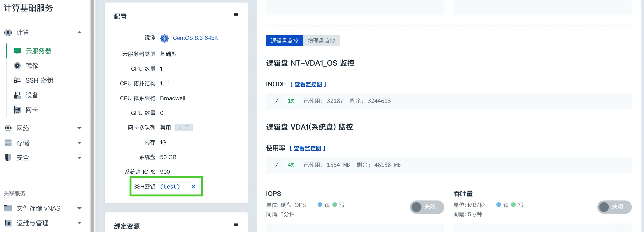Click the 基础型 server type value
Image resolution: width=644 pixels, height=232 pixels.
pos(168,54)
